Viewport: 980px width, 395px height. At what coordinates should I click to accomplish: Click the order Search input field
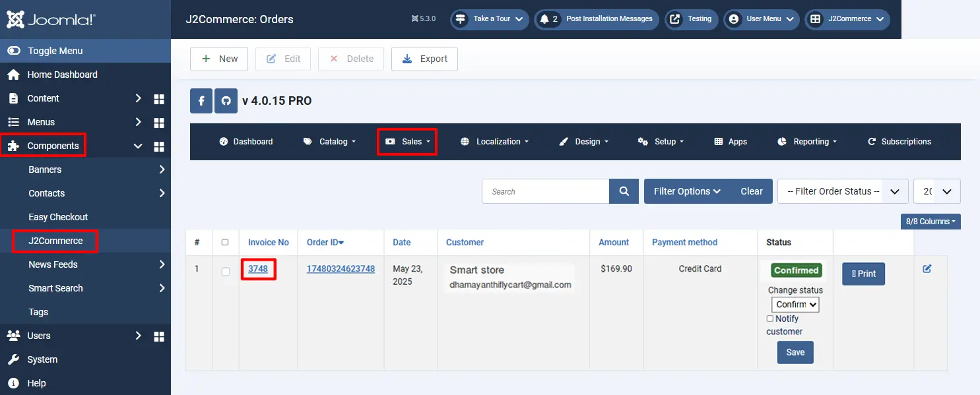[546, 191]
